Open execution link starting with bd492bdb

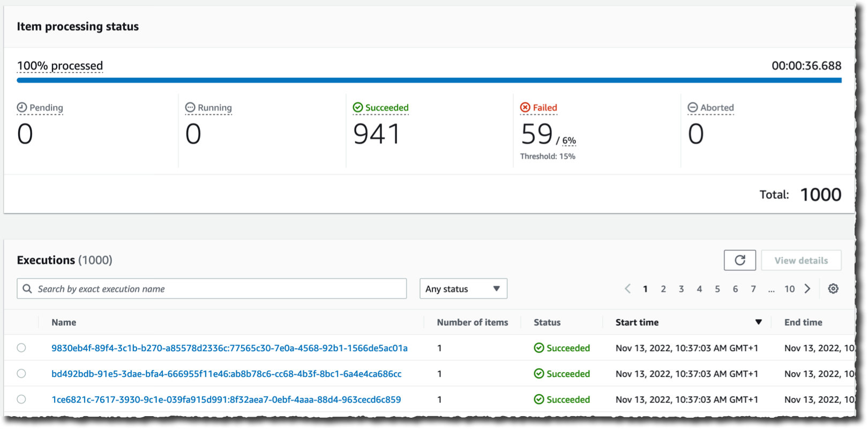coord(226,374)
